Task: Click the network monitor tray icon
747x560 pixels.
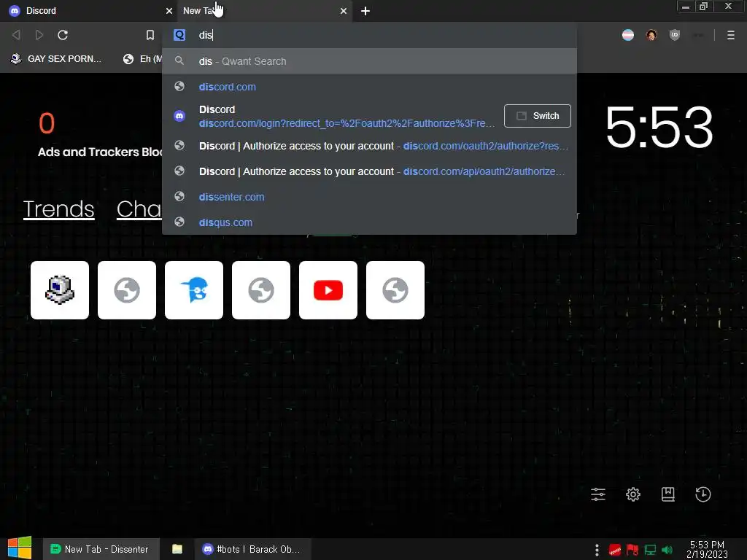Action: coord(650,550)
